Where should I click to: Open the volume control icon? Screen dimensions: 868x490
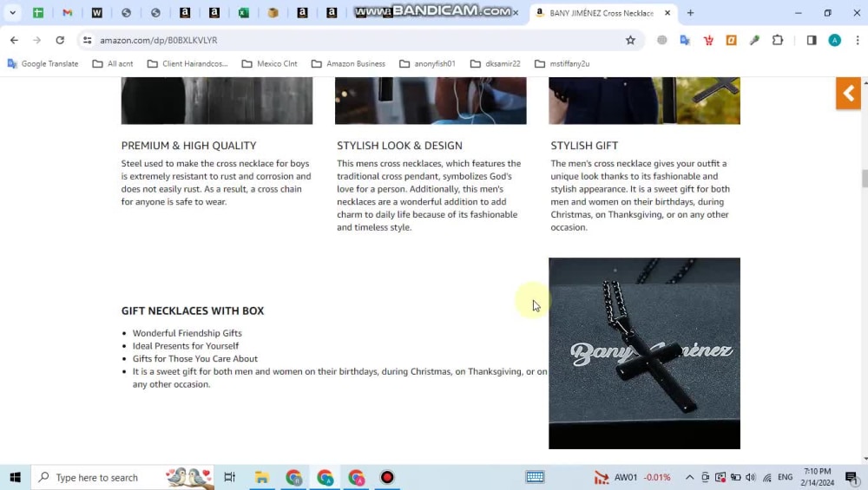(751, 477)
